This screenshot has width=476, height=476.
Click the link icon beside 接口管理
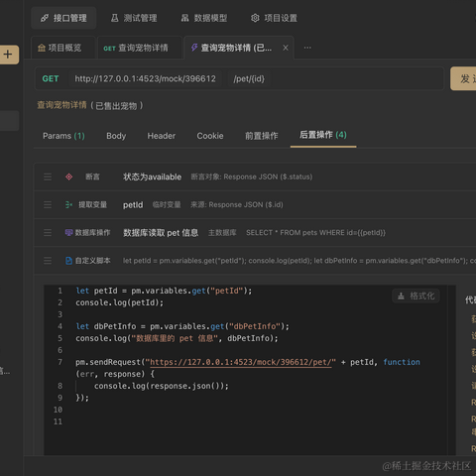tap(45, 18)
